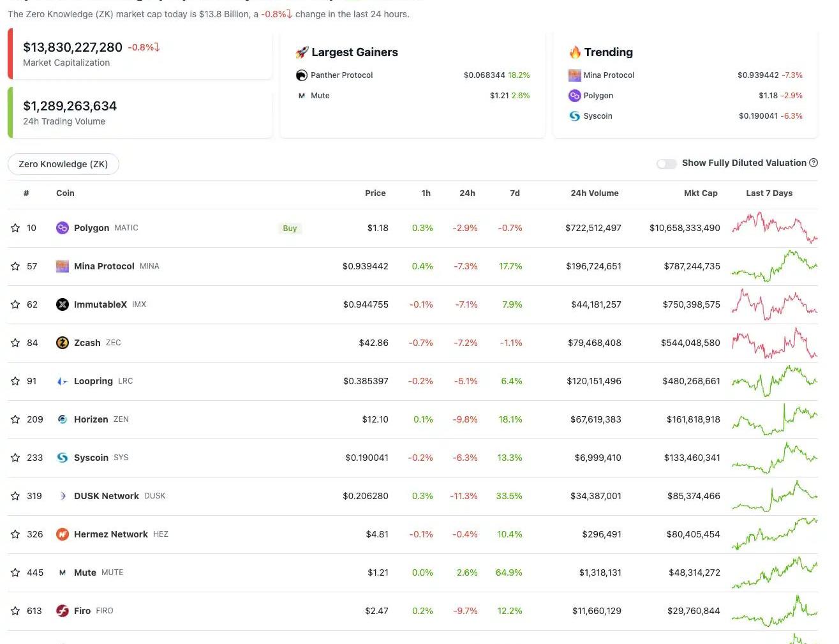Click Syscoin icon in Trending list
839x644 pixels.
(574, 116)
